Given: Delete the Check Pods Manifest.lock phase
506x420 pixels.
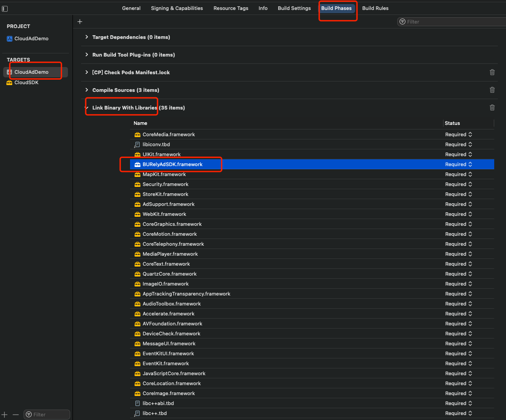Looking at the screenshot, I should coord(492,72).
